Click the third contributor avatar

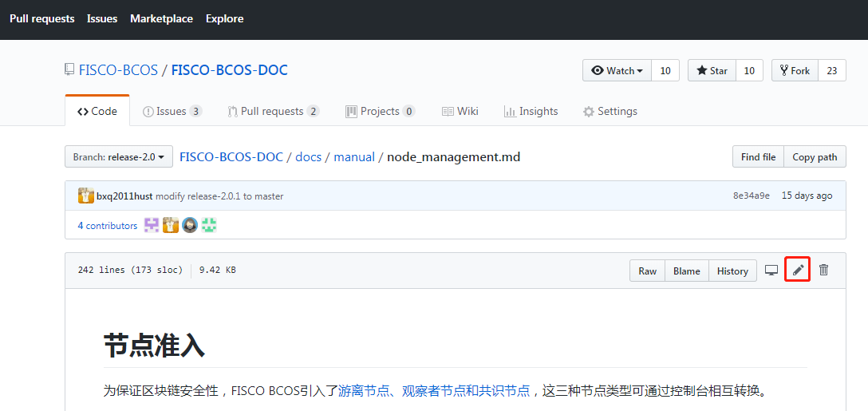(190, 226)
